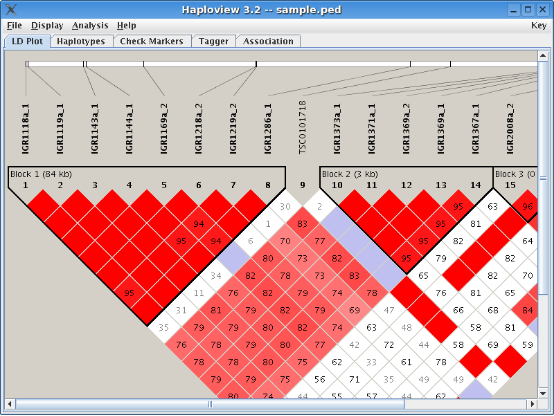
Task: Click the vertical scrollbar down arrow
Action: (543, 393)
